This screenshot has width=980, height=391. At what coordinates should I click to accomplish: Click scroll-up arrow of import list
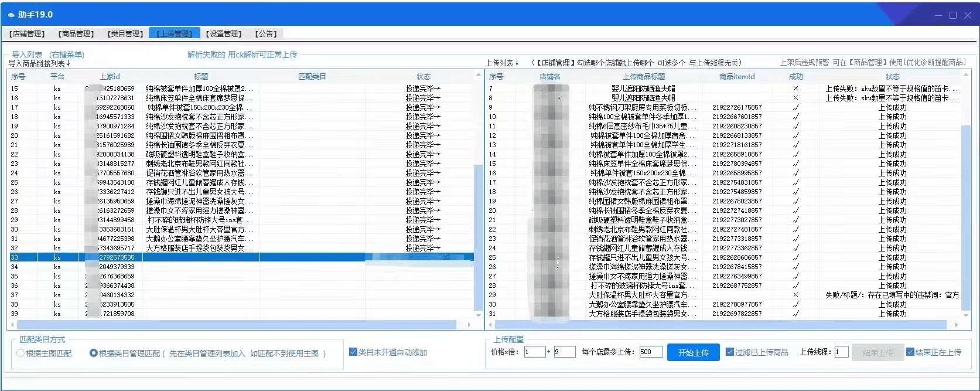tap(478, 76)
